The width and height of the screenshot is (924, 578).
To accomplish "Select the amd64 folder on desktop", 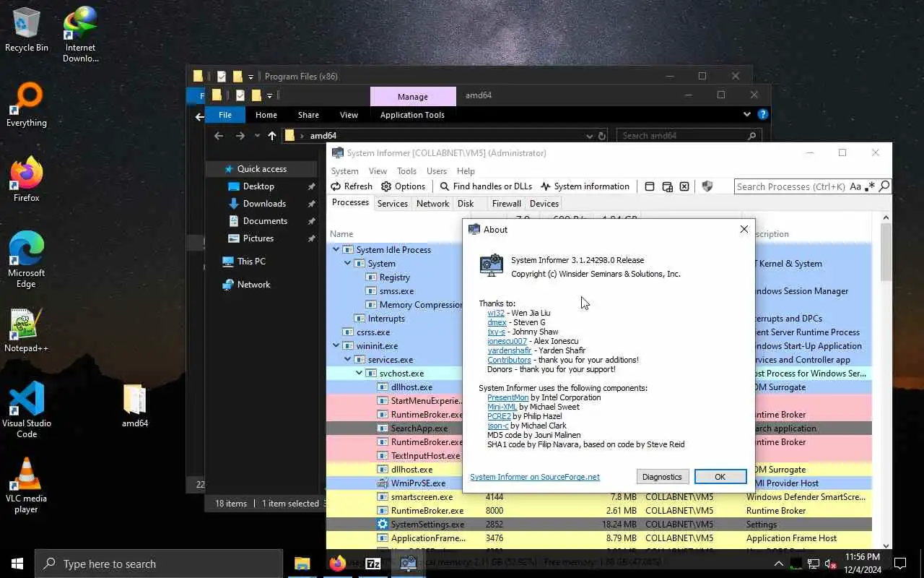I will click(134, 406).
